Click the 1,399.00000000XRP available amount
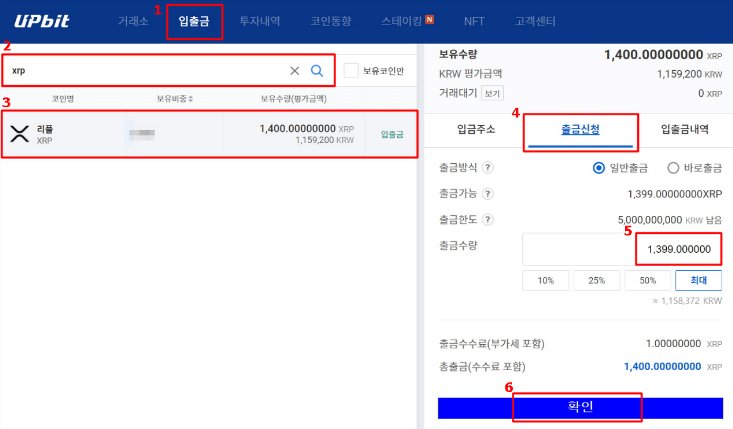 [675, 194]
